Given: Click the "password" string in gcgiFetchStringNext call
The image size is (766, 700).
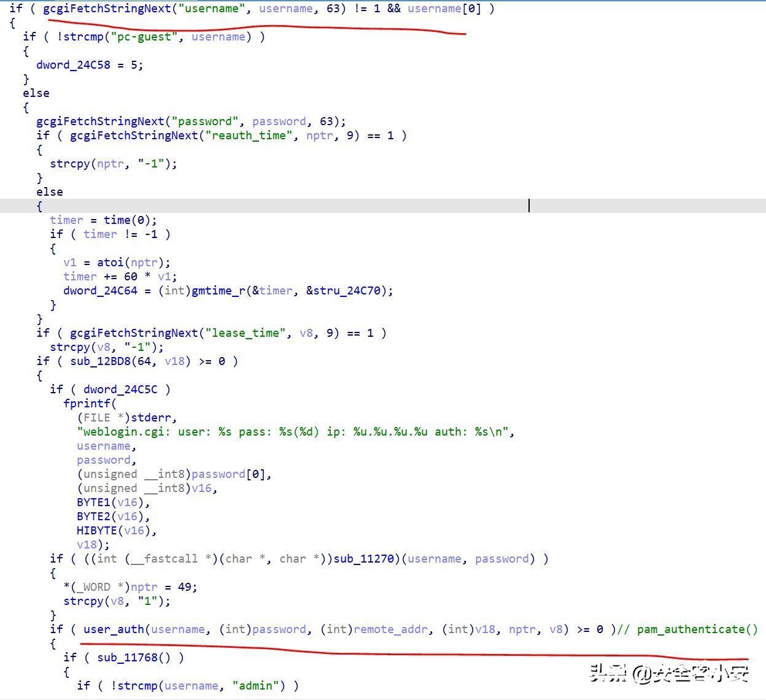Looking at the screenshot, I should click(x=205, y=121).
